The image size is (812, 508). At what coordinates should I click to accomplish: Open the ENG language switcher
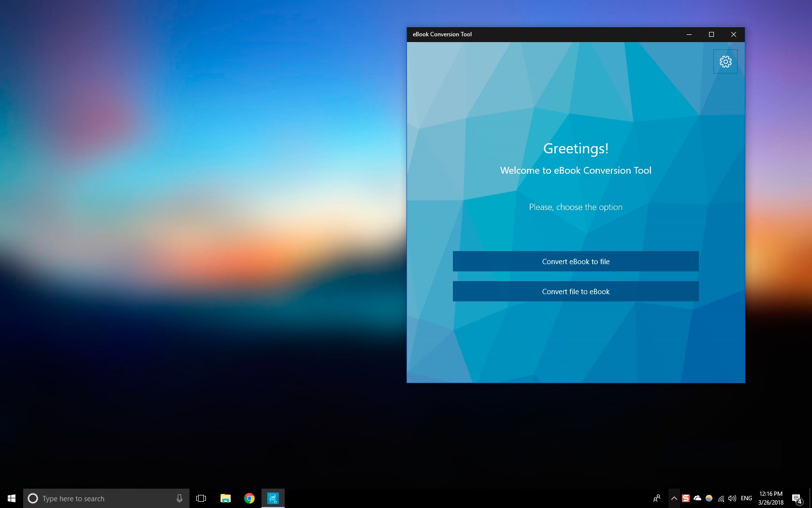pos(746,498)
